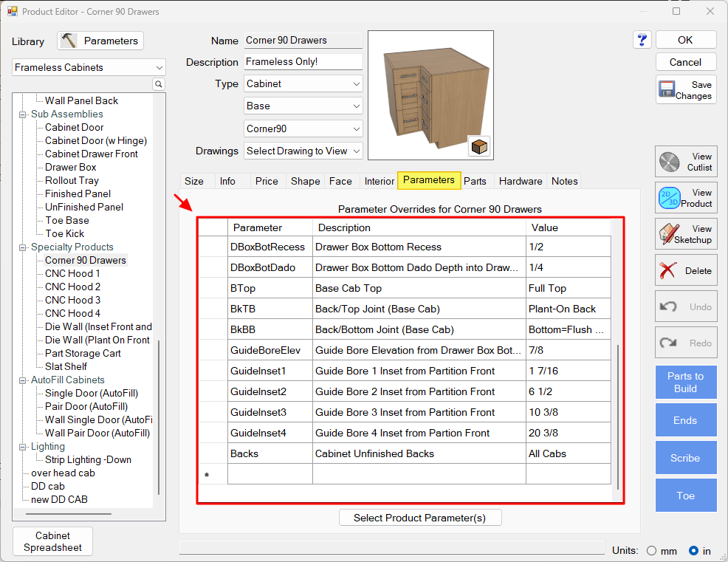This screenshot has height=562, width=728.
Task: Click the 3D cube icon under preview
Action: 479,146
